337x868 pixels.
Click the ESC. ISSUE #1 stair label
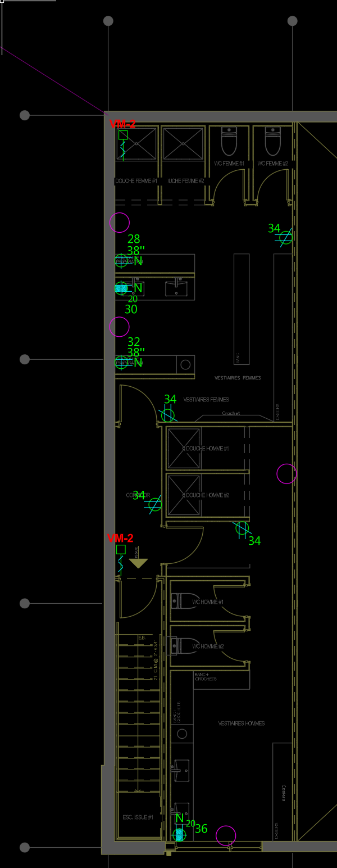click(x=138, y=817)
